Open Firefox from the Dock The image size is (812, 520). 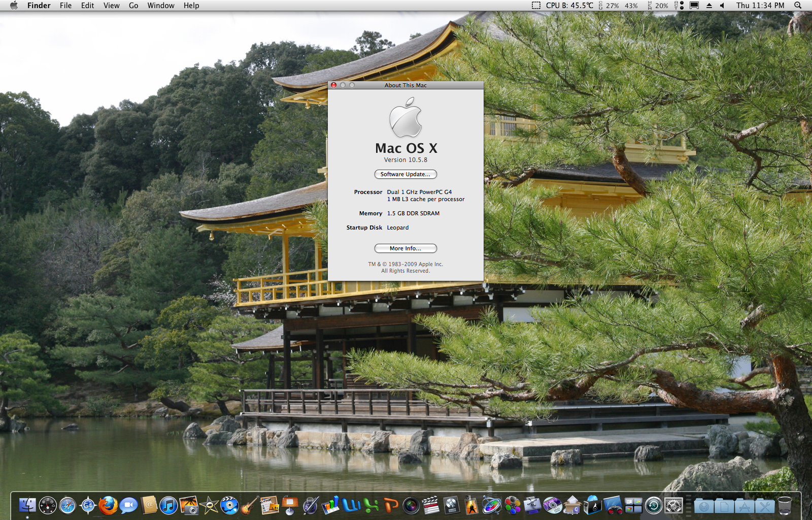coord(108,506)
